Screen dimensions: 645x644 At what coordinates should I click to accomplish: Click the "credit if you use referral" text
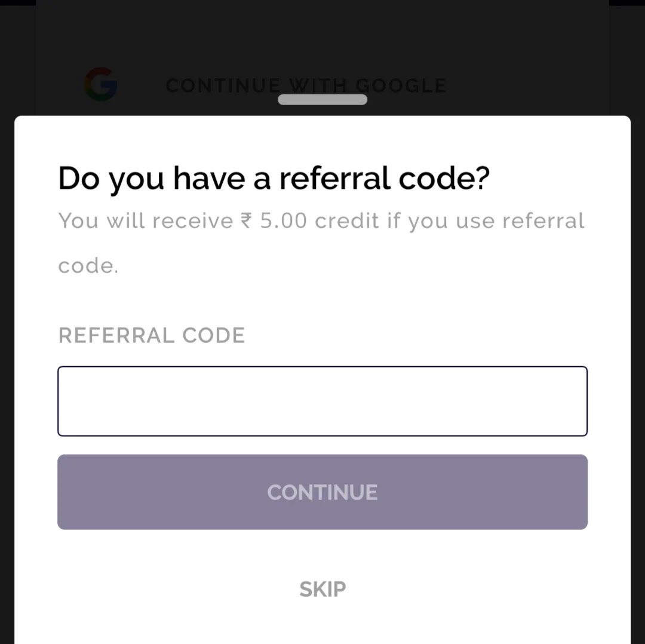point(450,220)
